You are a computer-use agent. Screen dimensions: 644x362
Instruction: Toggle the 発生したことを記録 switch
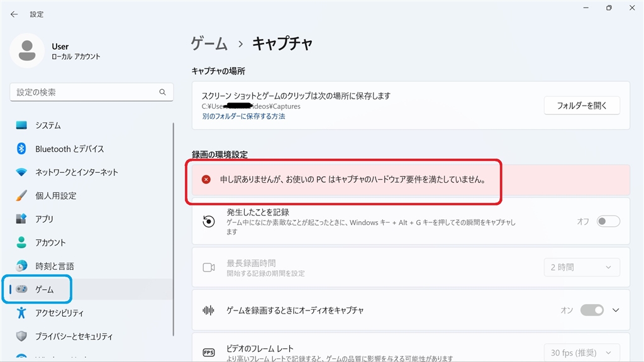[x=608, y=222]
